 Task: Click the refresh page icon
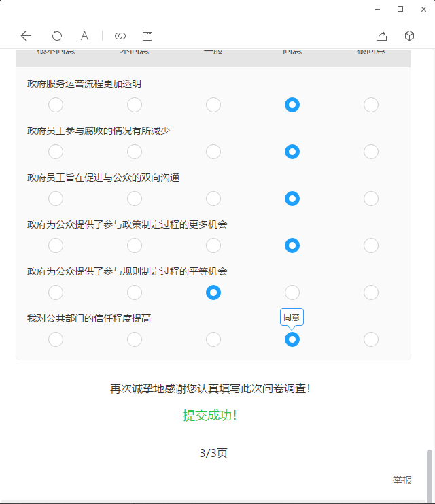[x=57, y=36]
